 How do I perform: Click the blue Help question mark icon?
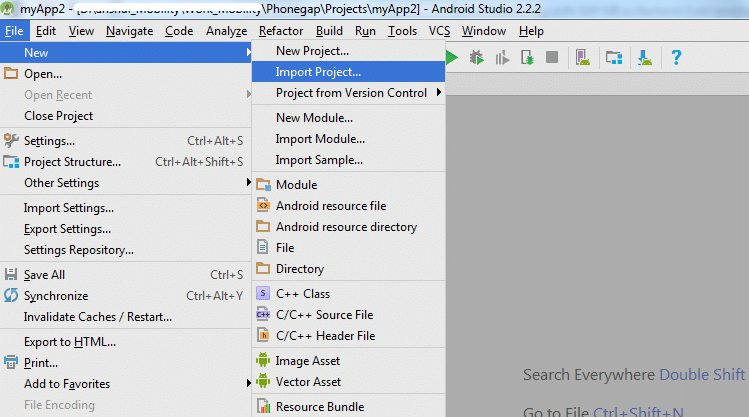coord(676,58)
